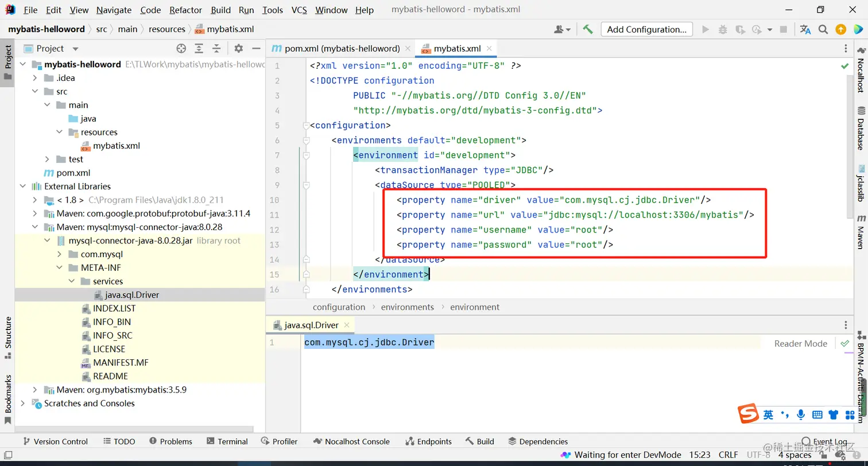868x466 pixels.
Task: Expand Maven: org.mybatis:mybatis:3.5.9 library
Action: tap(35, 390)
